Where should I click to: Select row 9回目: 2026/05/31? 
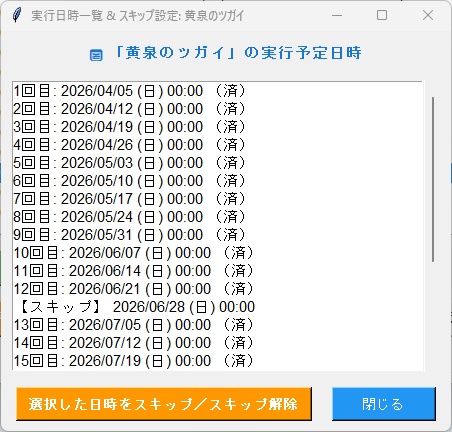tap(217, 235)
